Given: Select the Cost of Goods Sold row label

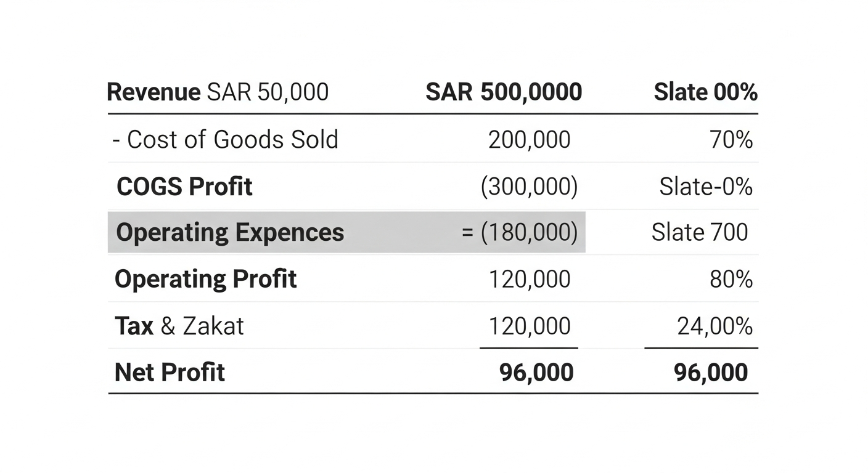Looking at the screenshot, I should click(x=226, y=140).
